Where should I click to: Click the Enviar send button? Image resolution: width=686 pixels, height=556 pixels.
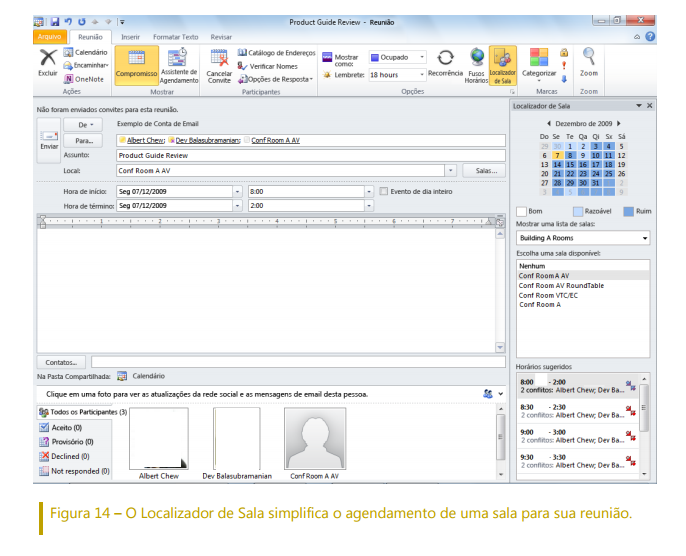[48, 135]
